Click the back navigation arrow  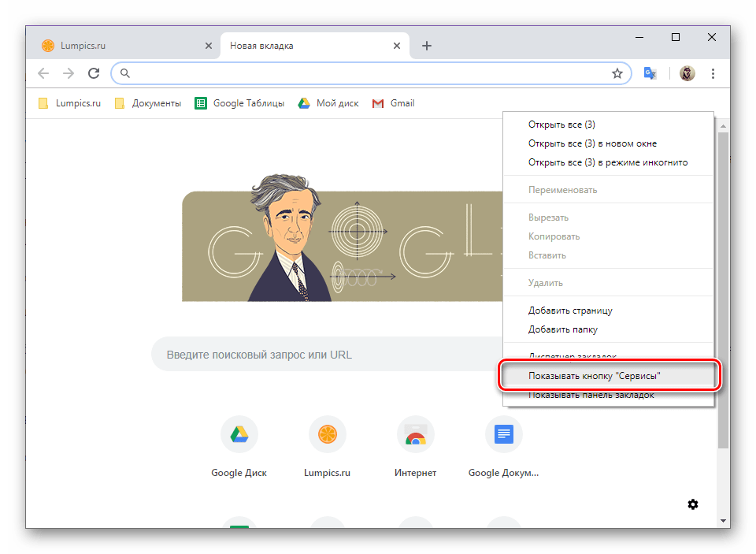[x=43, y=73]
